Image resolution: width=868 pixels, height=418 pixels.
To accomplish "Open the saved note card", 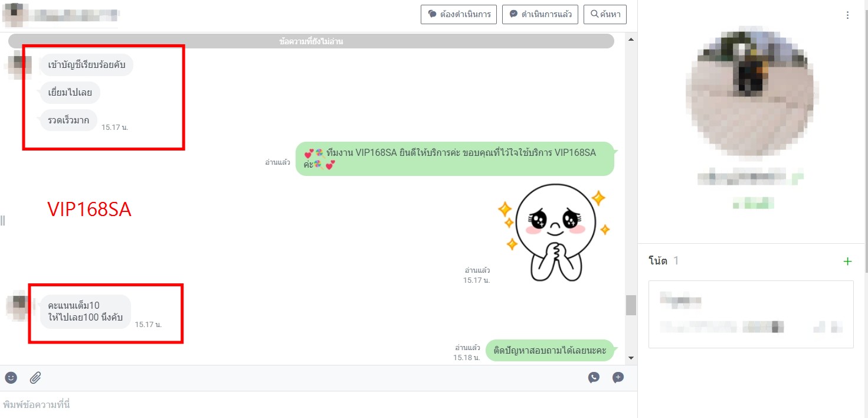I will (x=751, y=314).
